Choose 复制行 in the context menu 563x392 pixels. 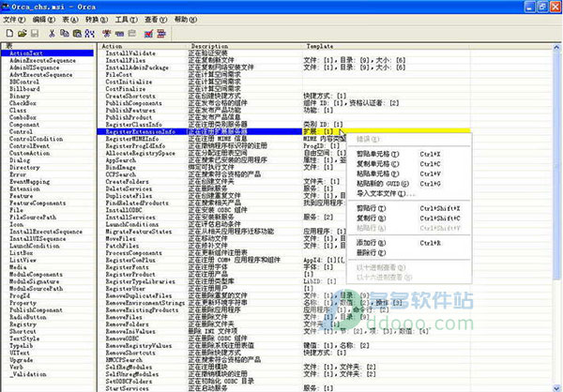point(408,218)
